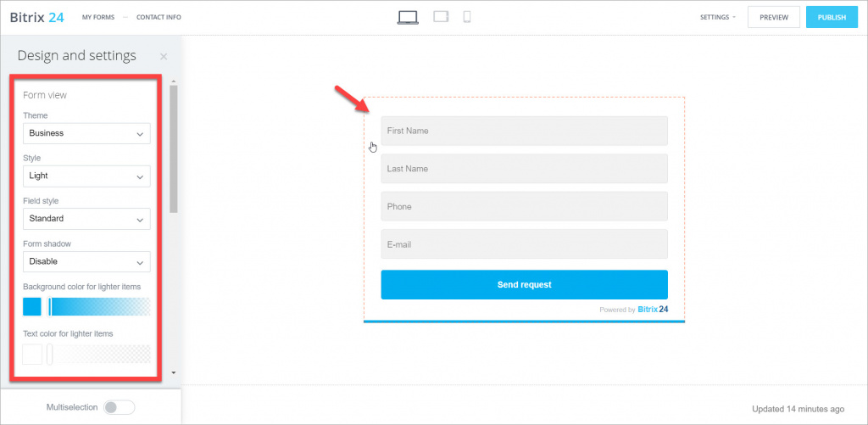Go to My Forms breadcrumb

[x=98, y=17]
